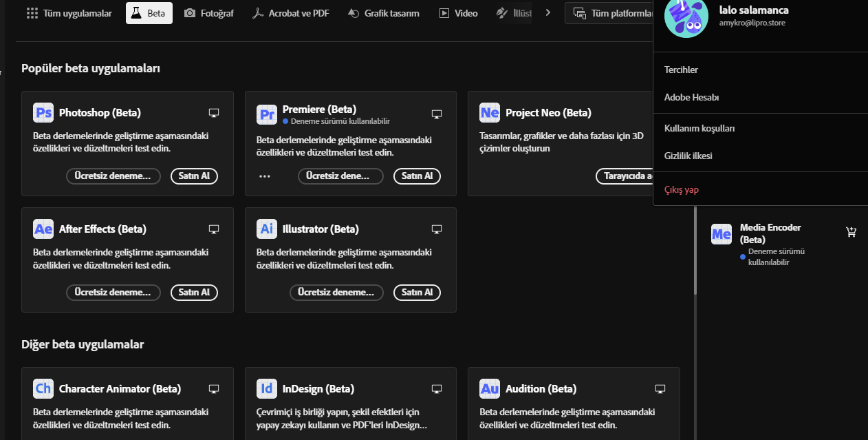Viewport: 868px width, 440px height.
Task: Select the Tüm uygulamalar tab
Action: click(69, 13)
